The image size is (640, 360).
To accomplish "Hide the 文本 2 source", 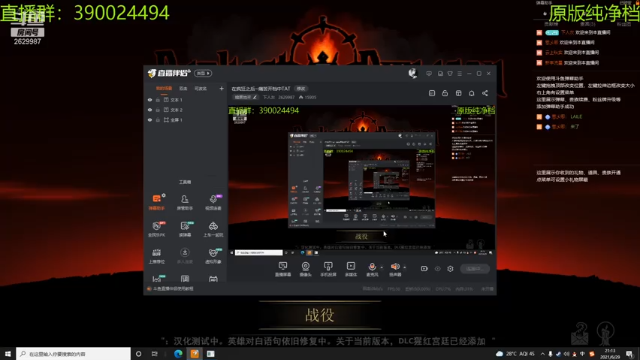I will (x=150, y=110).
